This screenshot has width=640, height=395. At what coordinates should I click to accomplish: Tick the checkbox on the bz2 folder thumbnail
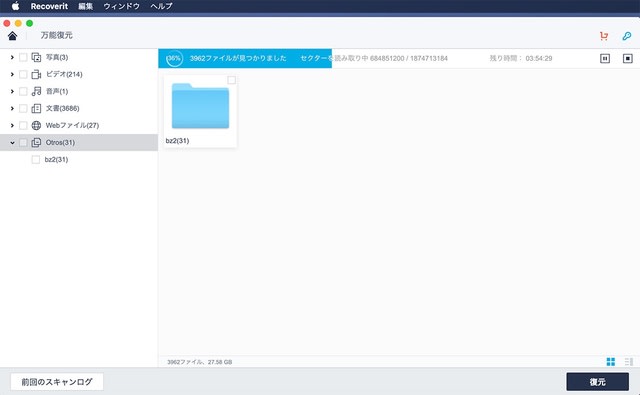231,80
